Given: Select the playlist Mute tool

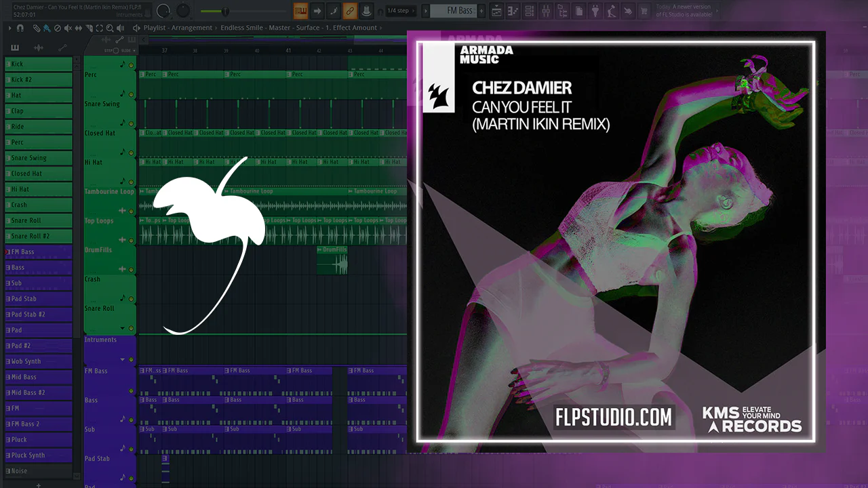Looking at the screenshot, I should [x=68, y=28].
